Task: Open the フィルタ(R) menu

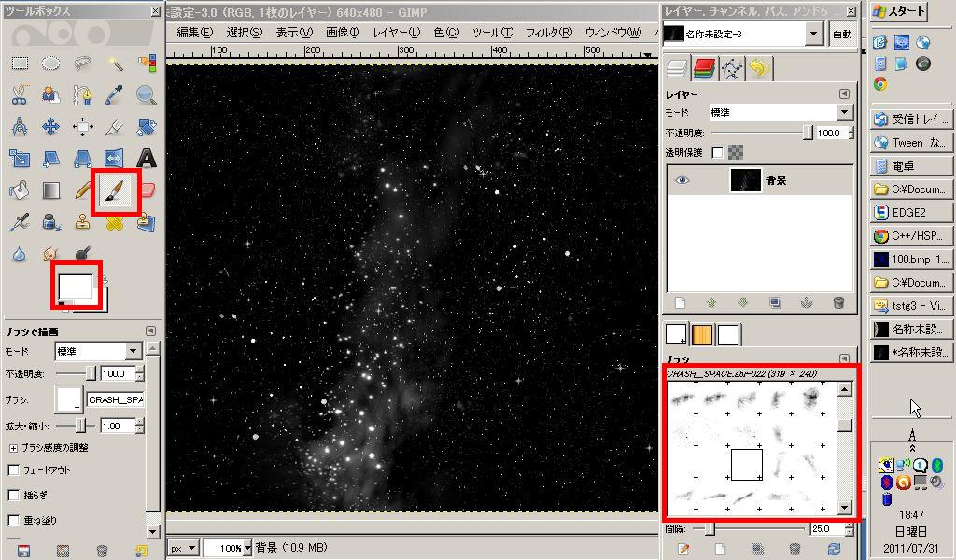Action: (x=549, y=33)
